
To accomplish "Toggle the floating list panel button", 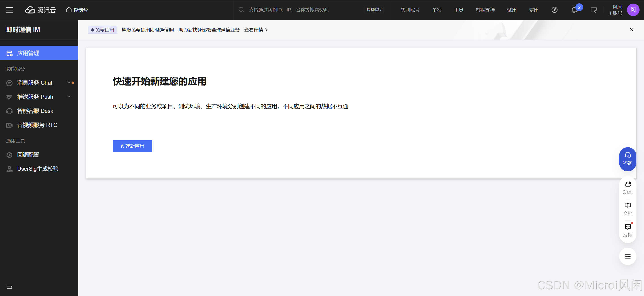I will 627,256.
